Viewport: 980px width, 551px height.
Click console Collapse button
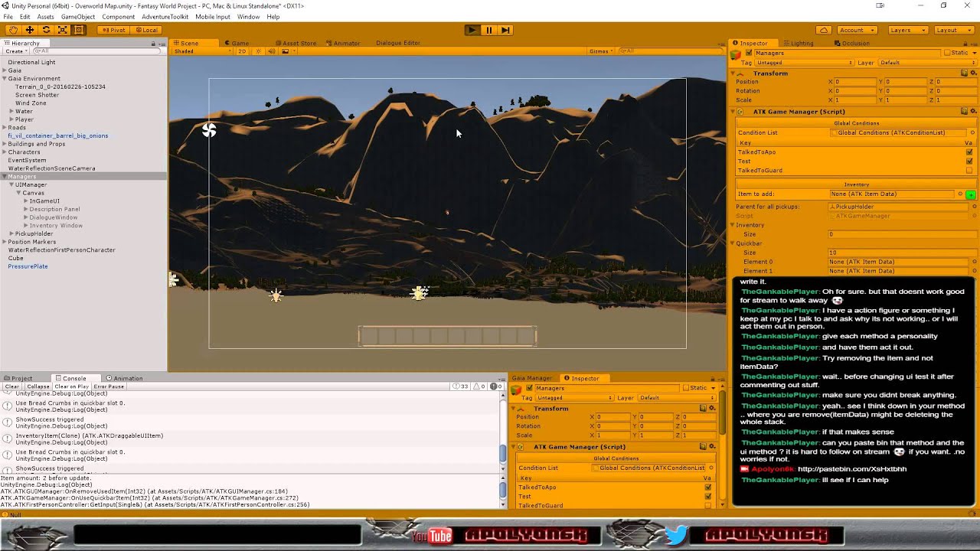38,387
